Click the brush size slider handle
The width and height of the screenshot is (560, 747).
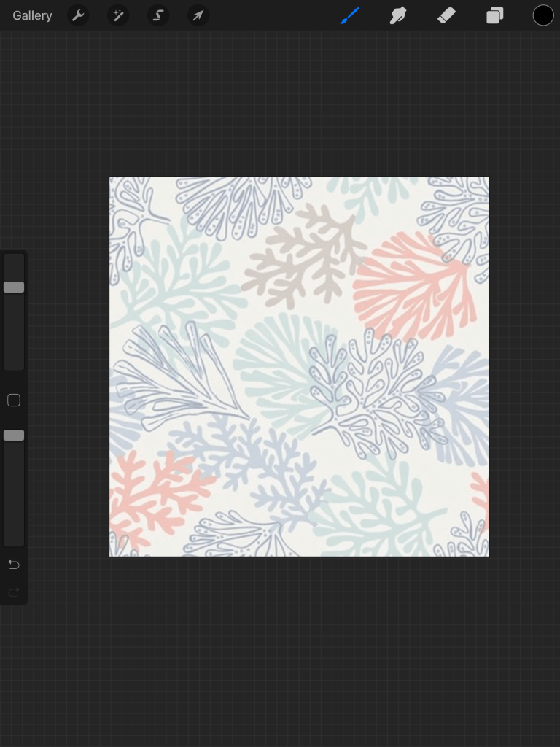14,287
